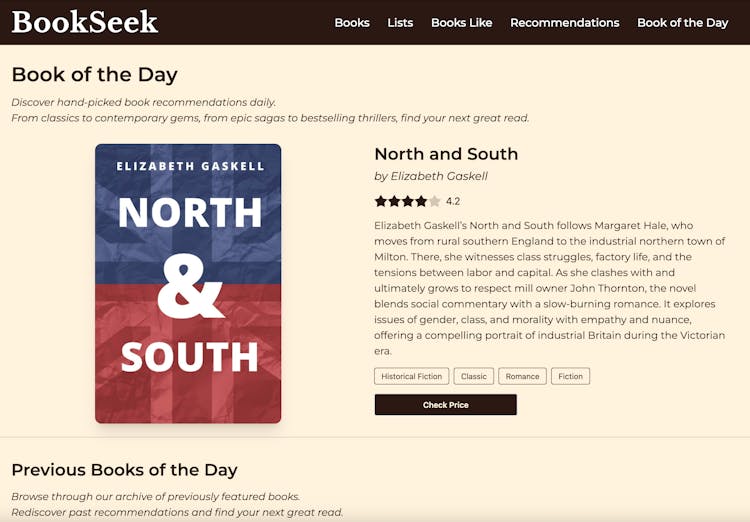This screenshot has width=750, height=522.
Task: Select the Historical Fiction tag
Action: [412, 377]
